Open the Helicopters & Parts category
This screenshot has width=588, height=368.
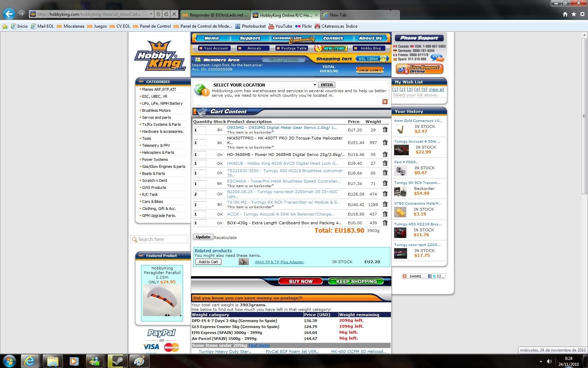click(x=158, y=152)
